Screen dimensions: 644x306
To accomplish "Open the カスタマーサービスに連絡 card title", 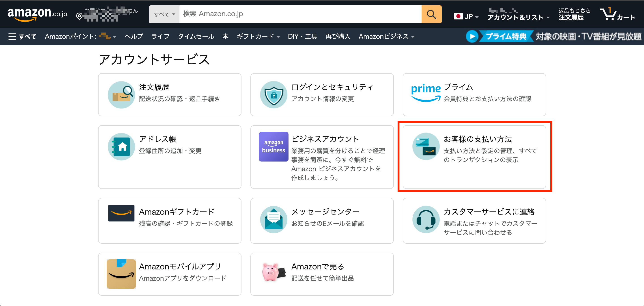I will tap(489, 212).
